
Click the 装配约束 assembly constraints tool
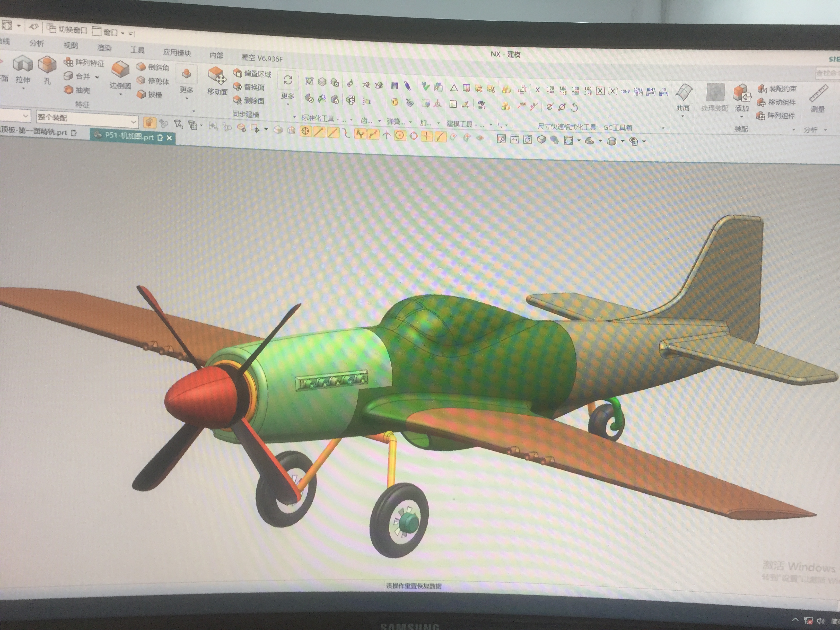[777, 89]
